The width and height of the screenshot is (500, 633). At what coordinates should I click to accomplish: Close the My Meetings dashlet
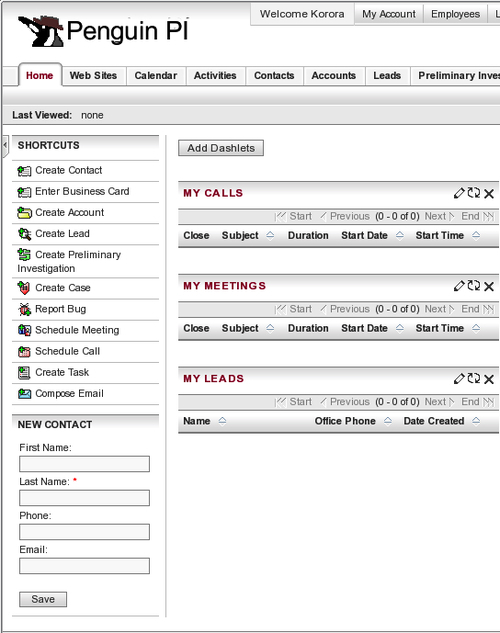[x=489, y=287]
